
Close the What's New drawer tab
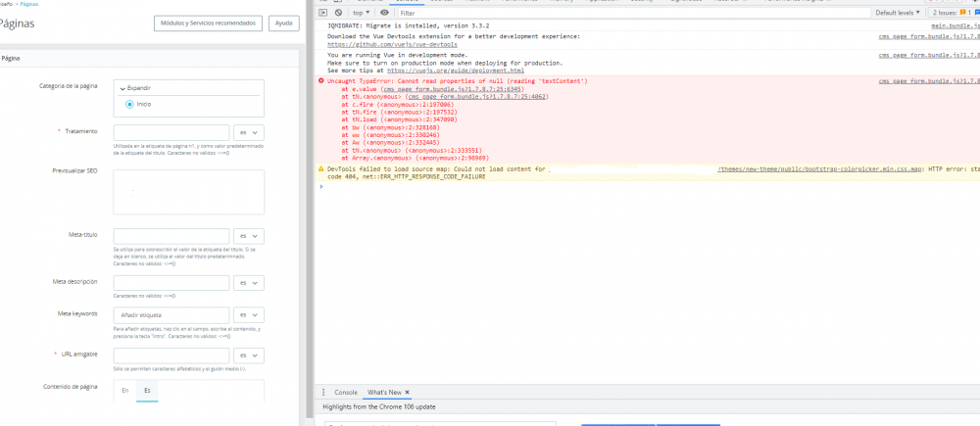point(407,393)
